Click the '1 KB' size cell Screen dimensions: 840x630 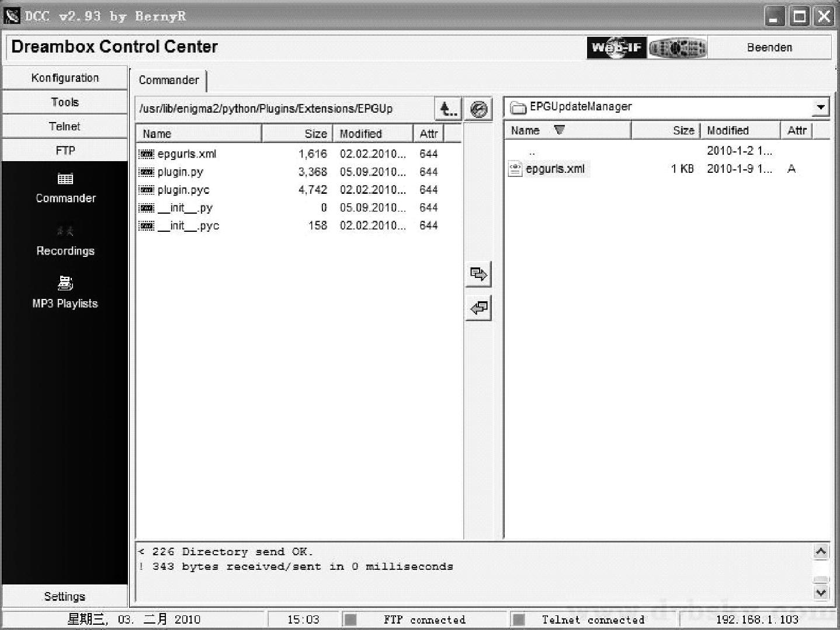(x=682, y=169)
